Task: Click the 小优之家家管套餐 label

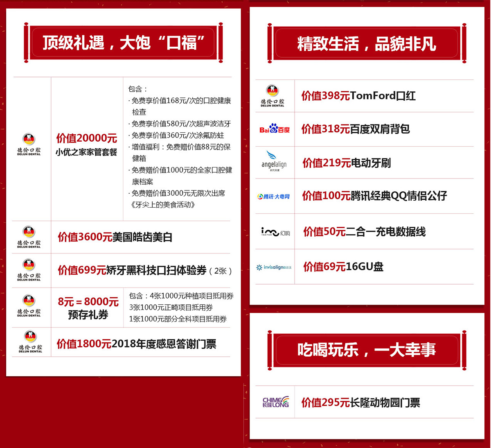Action: tap(86, 152)
